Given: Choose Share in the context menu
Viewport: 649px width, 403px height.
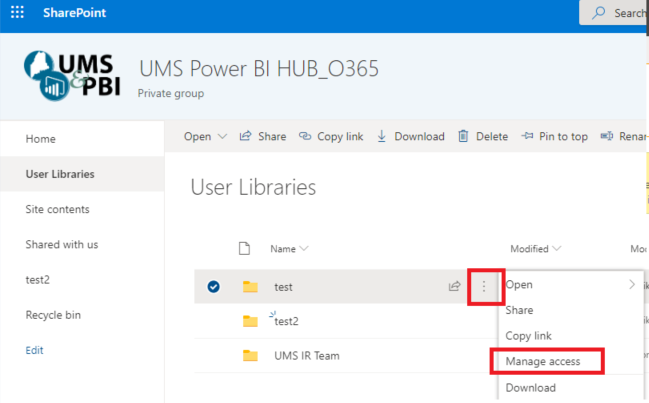Looking at the screenshot, I should point(519,310).
